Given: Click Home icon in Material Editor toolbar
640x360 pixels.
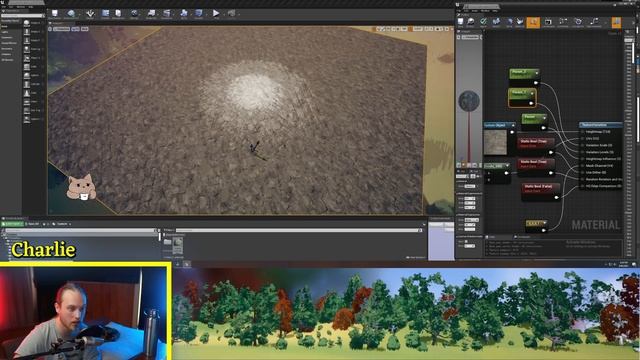Looking at the screenshot, I should [x=509, y=22].
